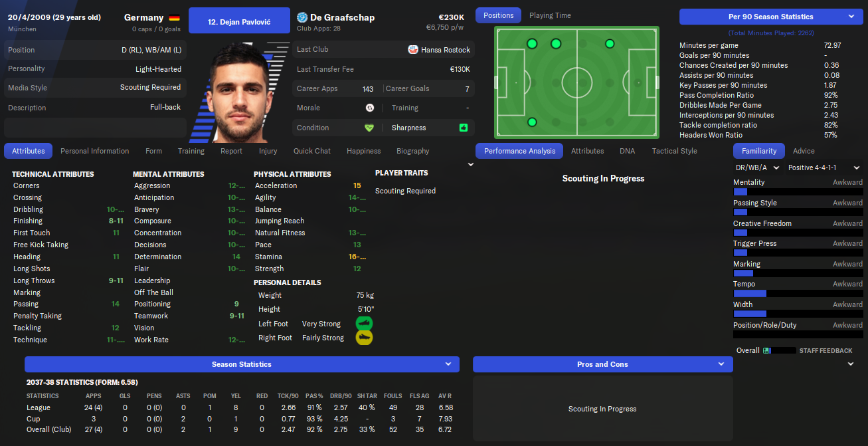Click the Right Foot boot icon
The width and height of the screenshot is (868, 446).
(x=364, y=338)
